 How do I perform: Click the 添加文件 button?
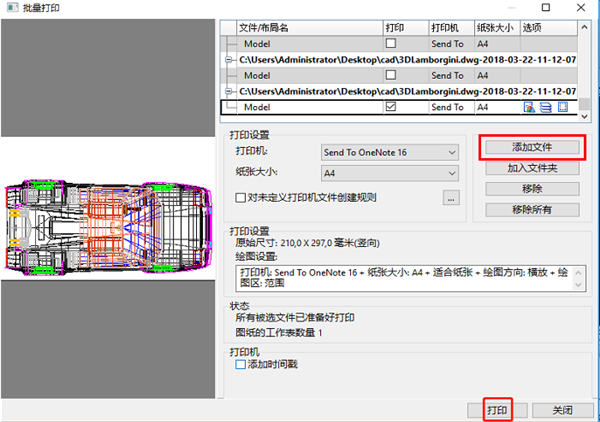[532, 147]
